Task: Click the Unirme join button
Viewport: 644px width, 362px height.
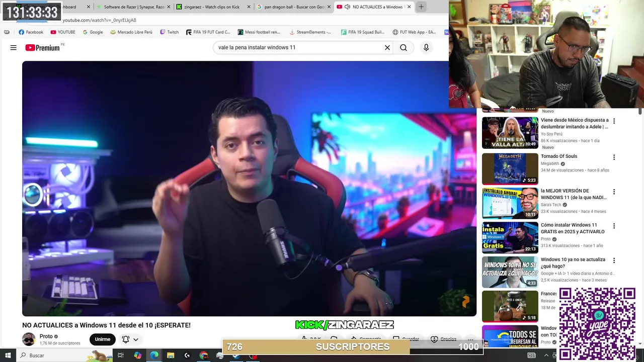Action: (103, 339)
